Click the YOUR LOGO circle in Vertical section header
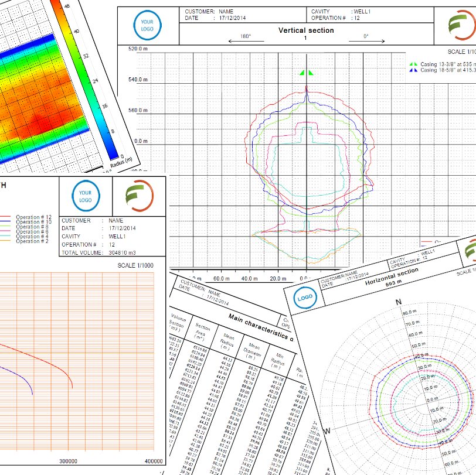476x475 pixels. pyautogui.click(x=147, y=26)
